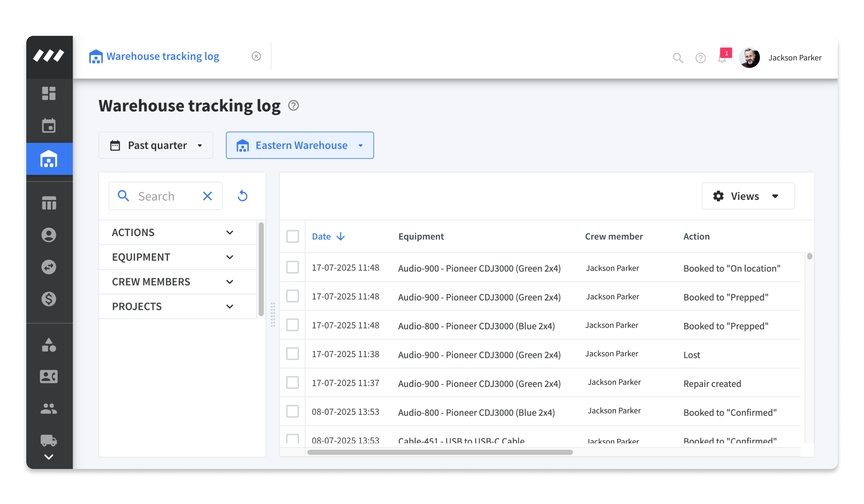The width and height of the screenshot is (864, 504).
Task: Check Audio-800 Booked to "Confirmed" row
Action: pos(293,411)
